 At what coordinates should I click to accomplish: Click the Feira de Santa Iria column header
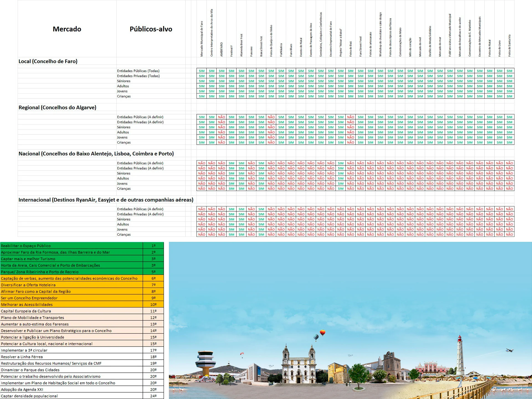(509, 46)
